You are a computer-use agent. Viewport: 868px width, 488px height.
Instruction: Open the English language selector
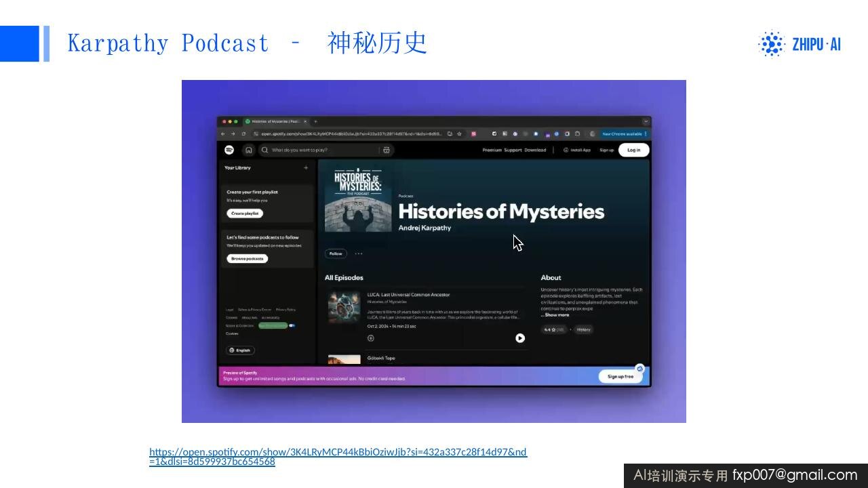240,350
